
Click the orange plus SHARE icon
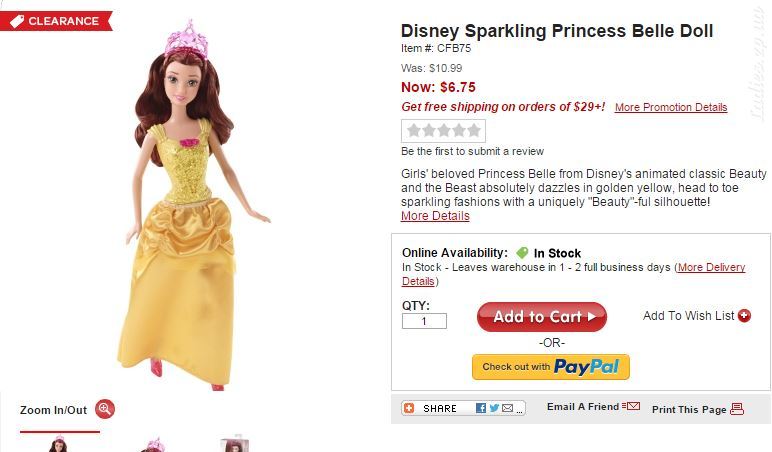pos(409,408)
